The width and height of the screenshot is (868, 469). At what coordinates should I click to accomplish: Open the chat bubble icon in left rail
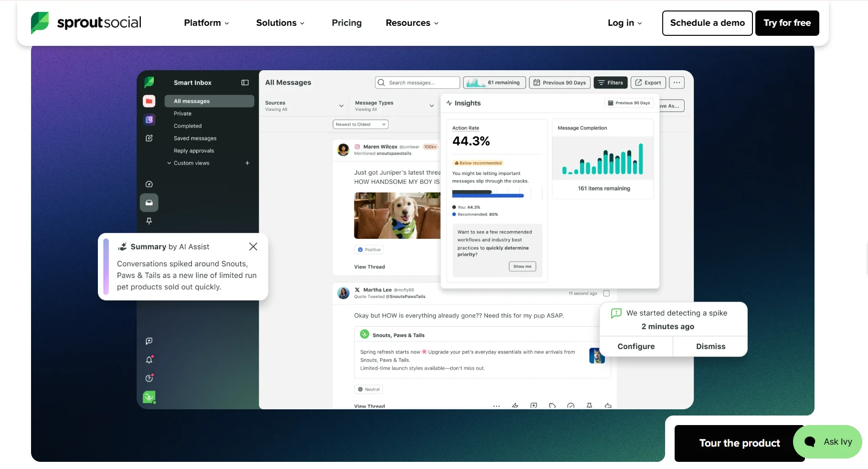point(149,341)
